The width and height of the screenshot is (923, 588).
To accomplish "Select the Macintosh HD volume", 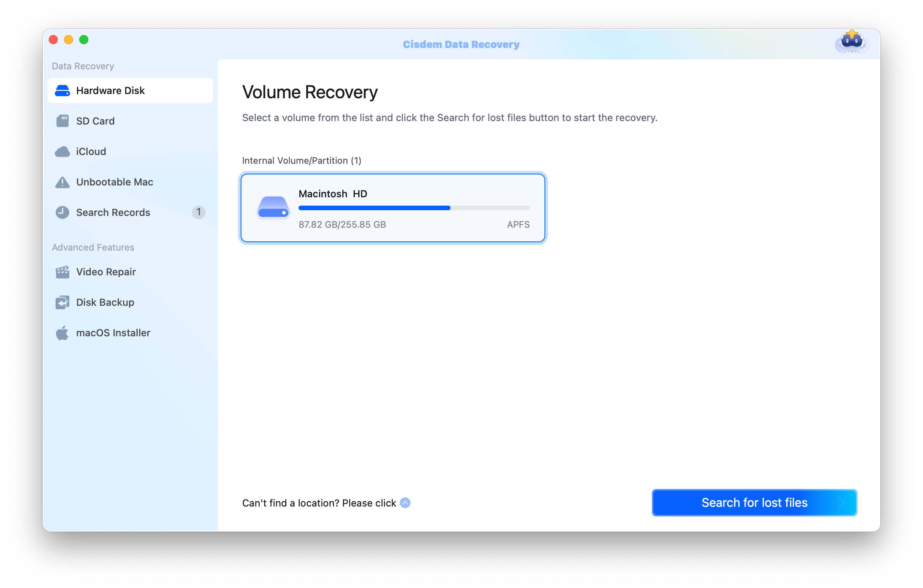I will pos(393,208).
